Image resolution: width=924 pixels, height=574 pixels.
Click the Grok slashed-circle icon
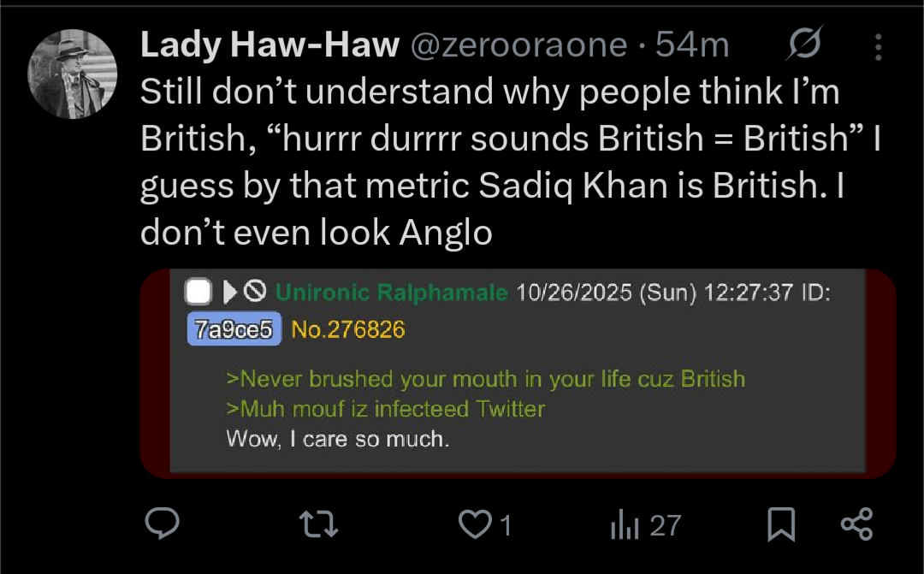[x=804, y=44]
